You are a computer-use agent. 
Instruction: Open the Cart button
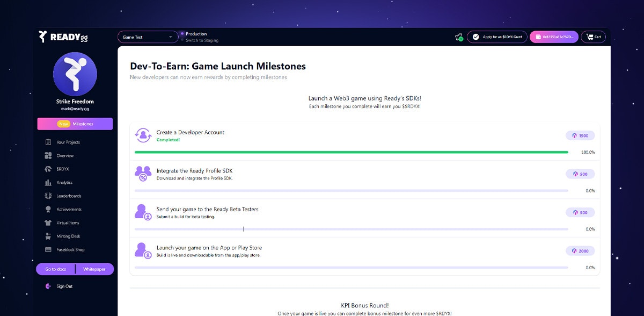pyautogui.click(x=593, y=37)
